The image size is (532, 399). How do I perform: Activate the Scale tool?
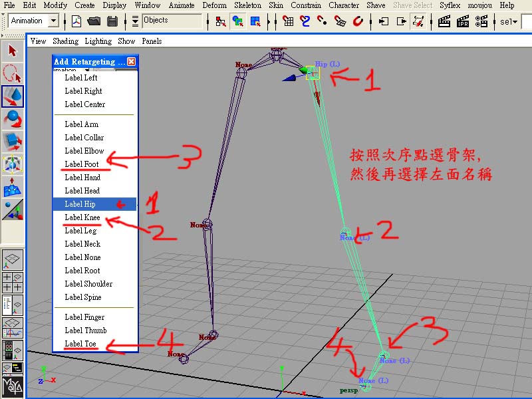click(x=13, y=142)
